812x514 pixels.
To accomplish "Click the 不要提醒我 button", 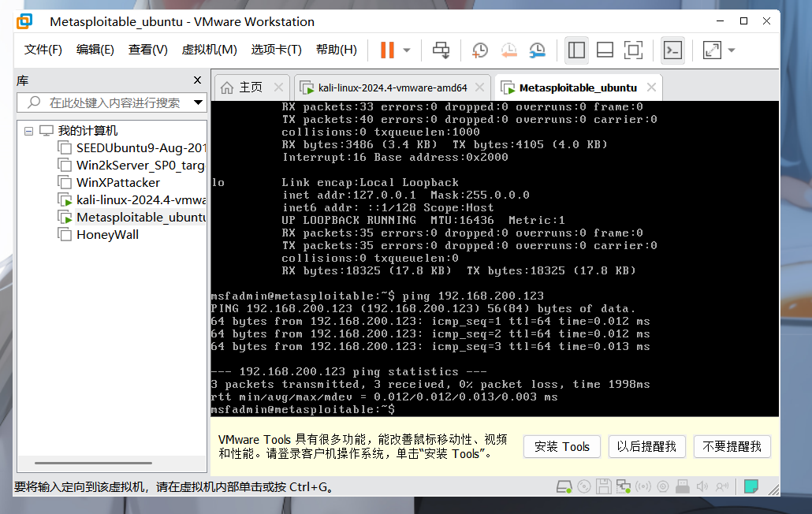I will click(732, 447).
